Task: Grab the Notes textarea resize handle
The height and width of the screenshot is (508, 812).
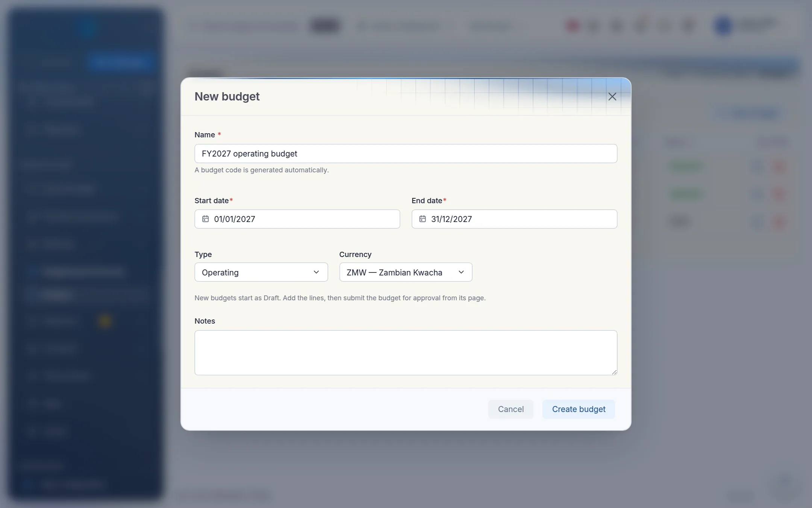Action: point(614,372)
